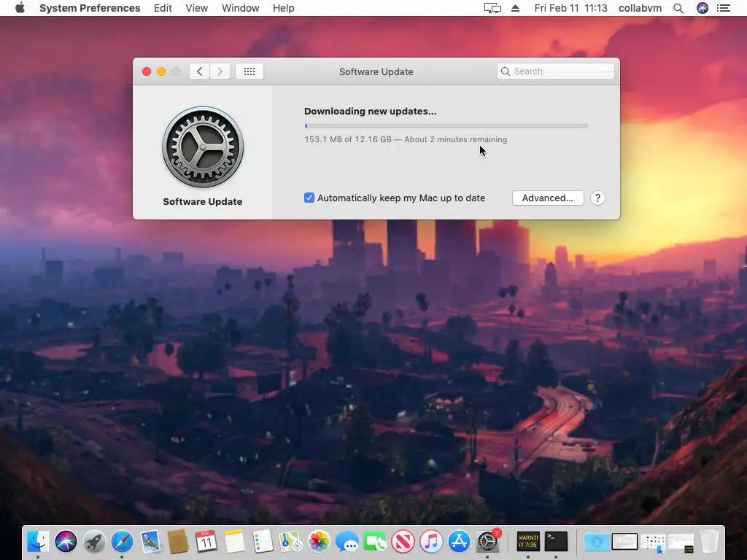Screen dimensions: 747x560
Task: Open the Reminders app in the Dock
Action: (263, 542)
